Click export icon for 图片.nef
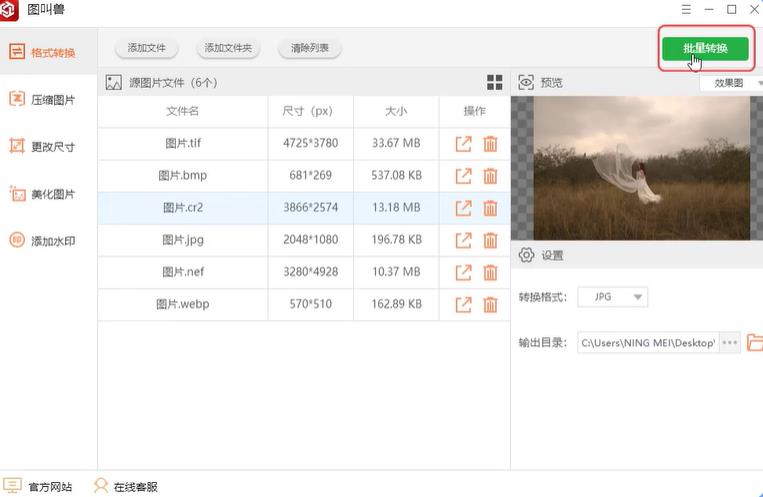This screenshot has width=763, height=497. click(463, 272)
